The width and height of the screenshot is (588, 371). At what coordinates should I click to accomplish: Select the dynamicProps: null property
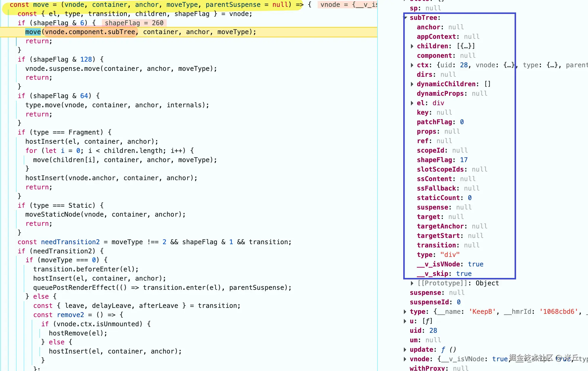coord(452,94)
